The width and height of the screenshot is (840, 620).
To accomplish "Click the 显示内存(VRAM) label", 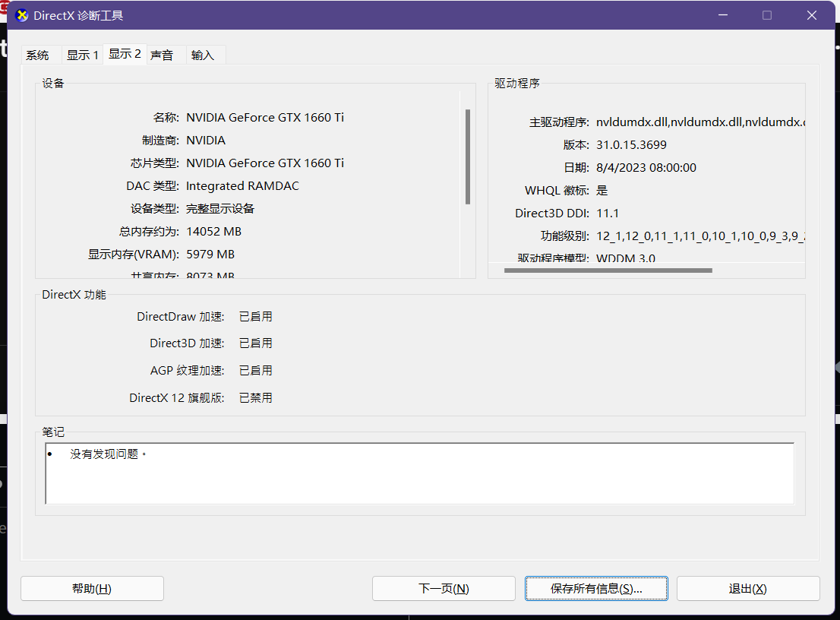I will coord(134,255).
